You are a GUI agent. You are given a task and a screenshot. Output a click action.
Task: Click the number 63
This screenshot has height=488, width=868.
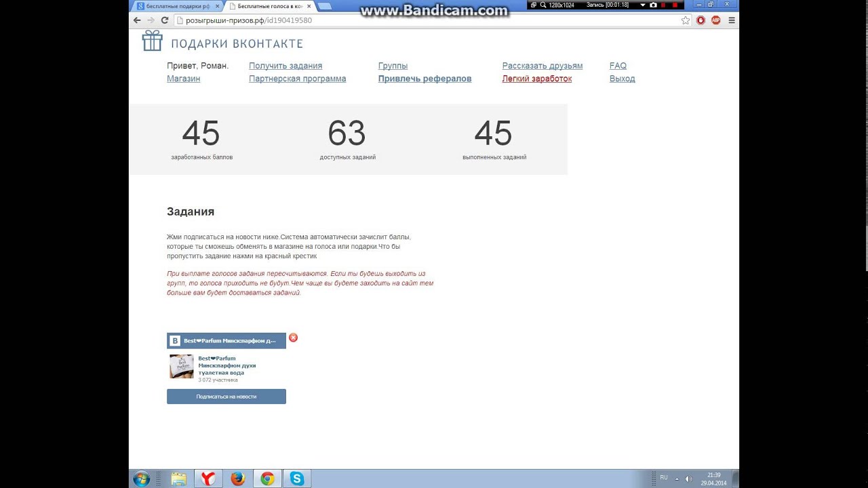pyautogui.click(x=347, y=133)
